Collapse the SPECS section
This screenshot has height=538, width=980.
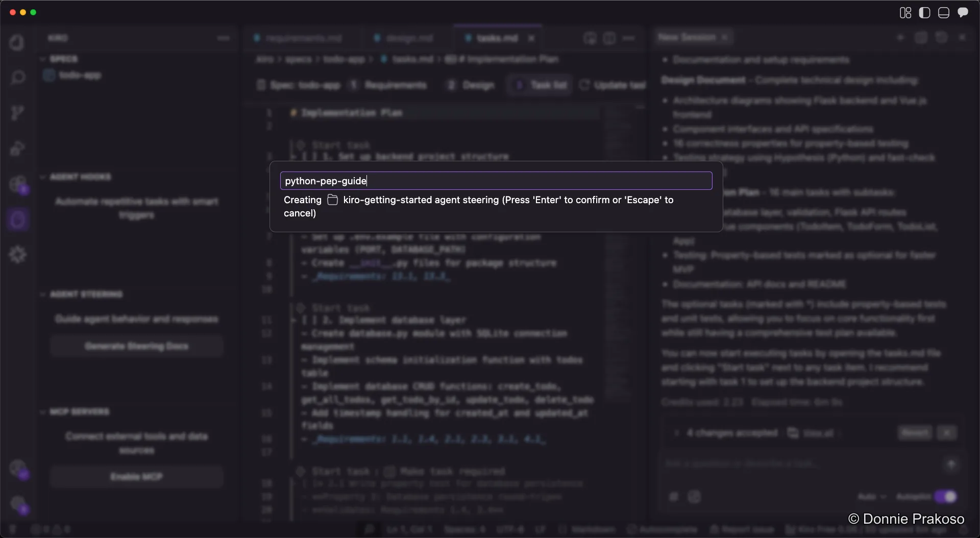[44, 59]
